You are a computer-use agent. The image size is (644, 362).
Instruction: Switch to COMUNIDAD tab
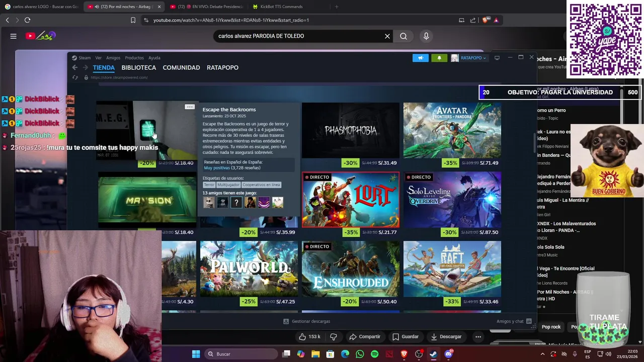click(x=181, y=67)
